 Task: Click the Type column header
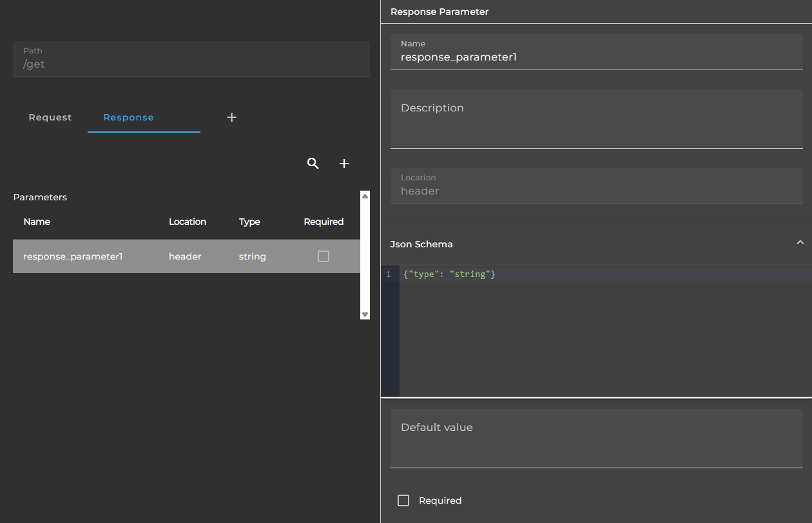tap(249, 222)
